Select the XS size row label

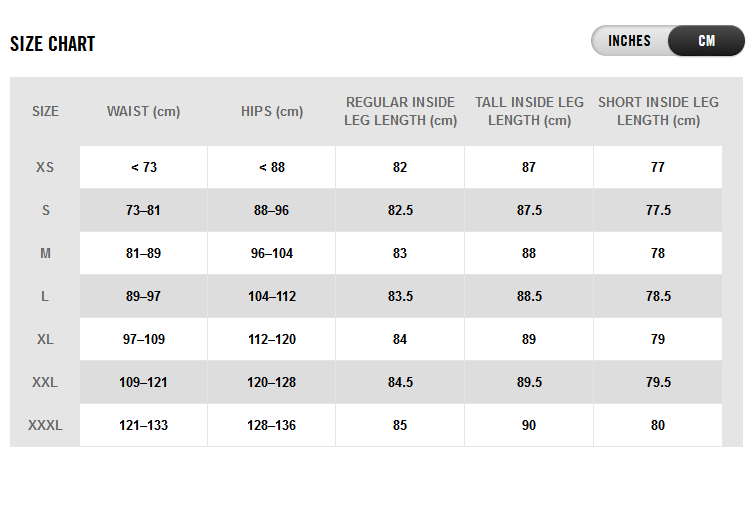coord(45,168)
